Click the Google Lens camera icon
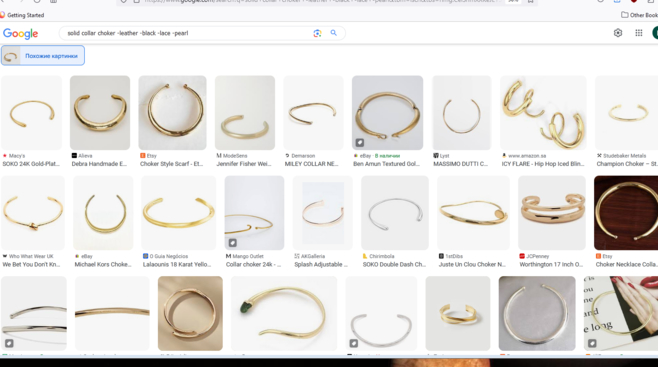Image resolution: width=658 pixels, height=367 pixels. [x=317, y=33]
